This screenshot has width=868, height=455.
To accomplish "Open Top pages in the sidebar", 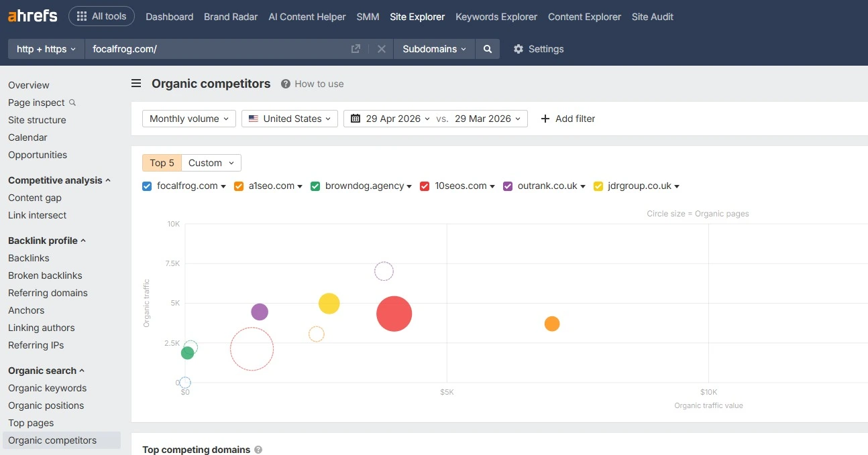I will click(x=31, y=423).
